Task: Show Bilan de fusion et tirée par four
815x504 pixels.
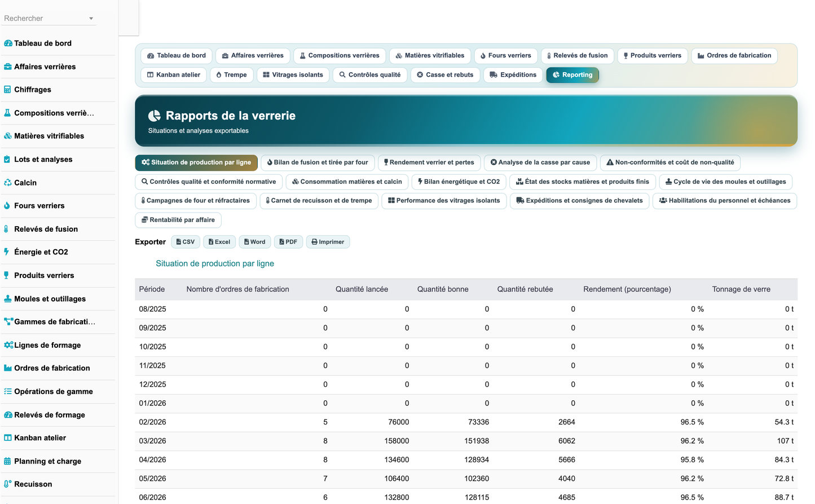Action: (318, 163)
